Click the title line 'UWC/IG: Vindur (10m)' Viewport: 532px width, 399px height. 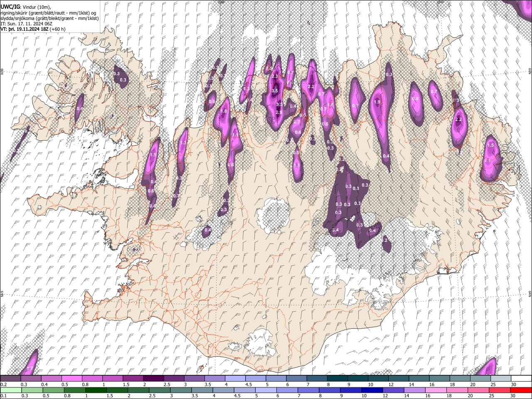pyautogui.click(x=26, y=7)
